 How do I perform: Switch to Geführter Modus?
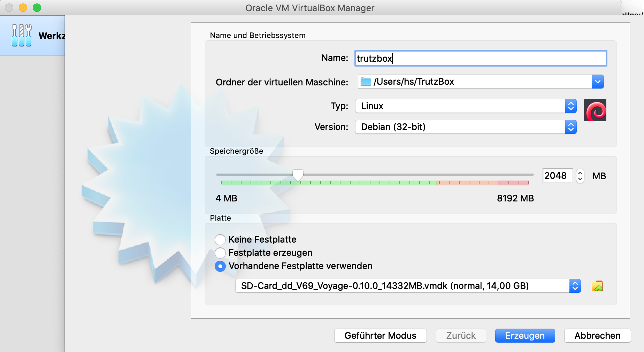tap(380, 336)
